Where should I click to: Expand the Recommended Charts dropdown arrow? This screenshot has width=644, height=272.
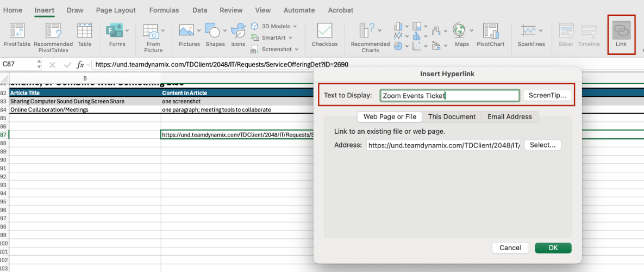(x=379, y=30)
